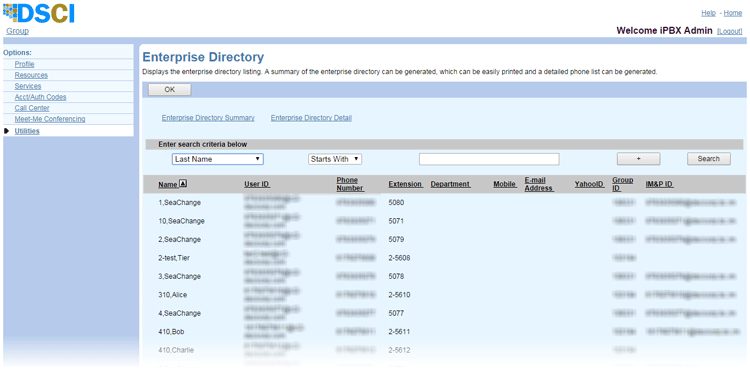Select Services in the Options menu

(28, 86)
